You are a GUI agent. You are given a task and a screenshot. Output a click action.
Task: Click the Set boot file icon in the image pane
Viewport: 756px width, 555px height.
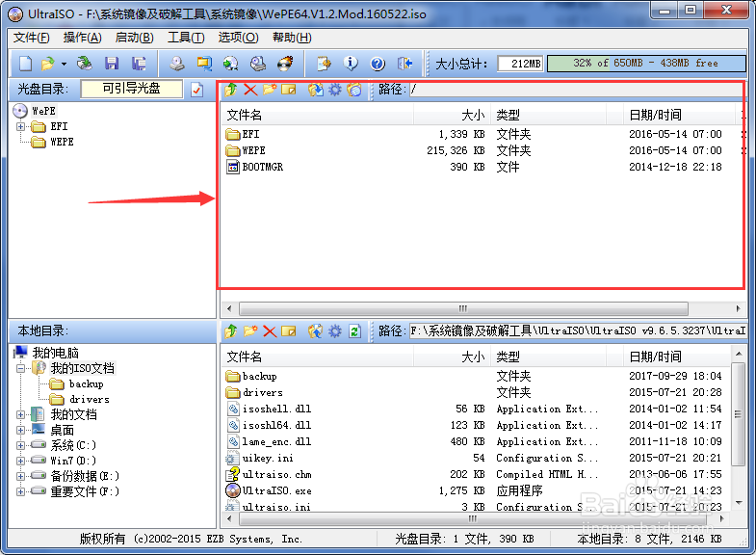point(353,90)
